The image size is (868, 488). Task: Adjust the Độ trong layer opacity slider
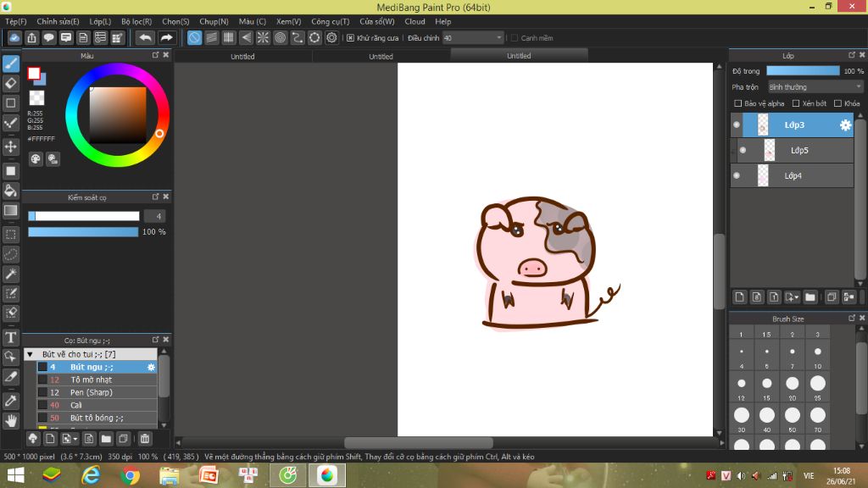click(803, 71)
